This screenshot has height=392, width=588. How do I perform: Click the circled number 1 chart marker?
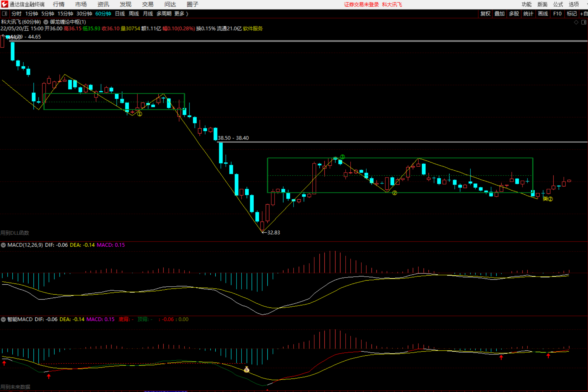(140, 114)
